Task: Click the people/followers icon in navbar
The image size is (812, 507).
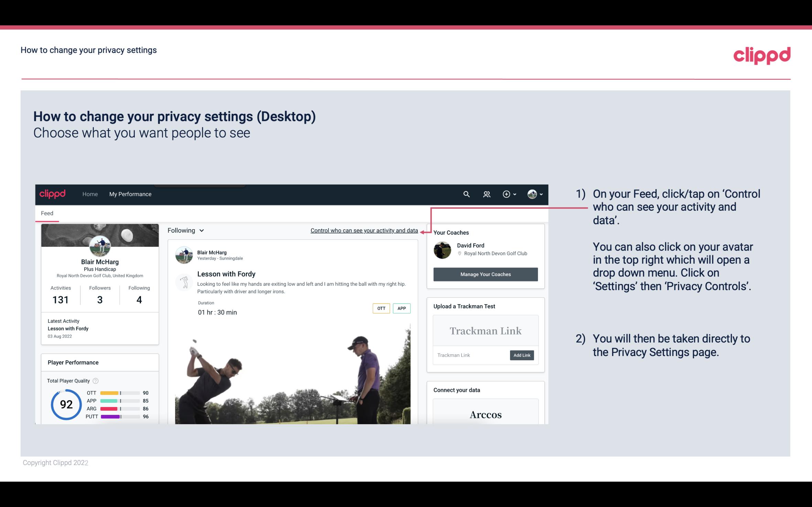Action: [x=486, y=194]
